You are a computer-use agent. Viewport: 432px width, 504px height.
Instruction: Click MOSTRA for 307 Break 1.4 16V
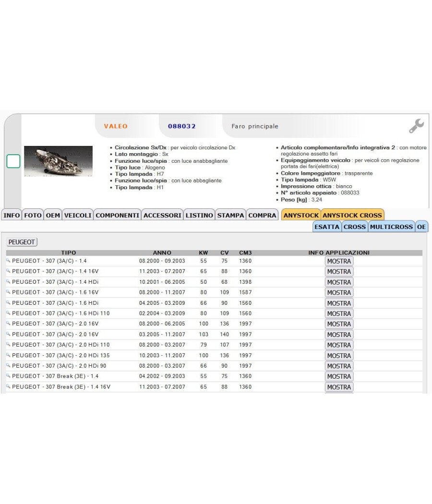(339, 387)
